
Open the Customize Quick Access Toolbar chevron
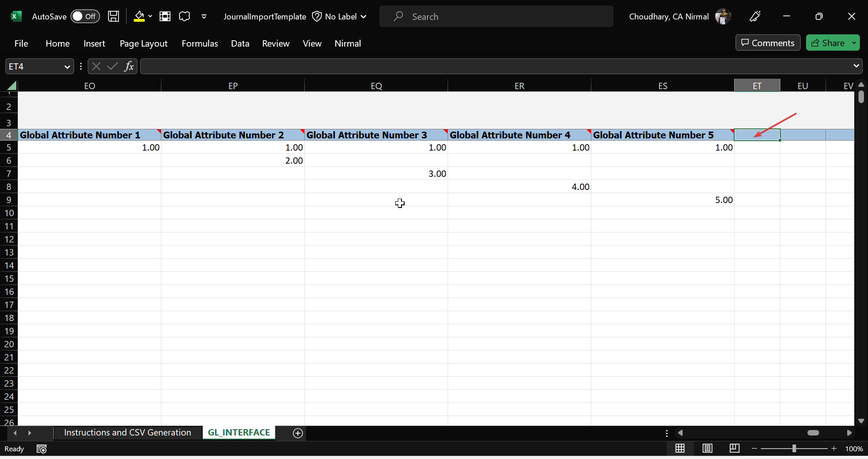[204, 16]
